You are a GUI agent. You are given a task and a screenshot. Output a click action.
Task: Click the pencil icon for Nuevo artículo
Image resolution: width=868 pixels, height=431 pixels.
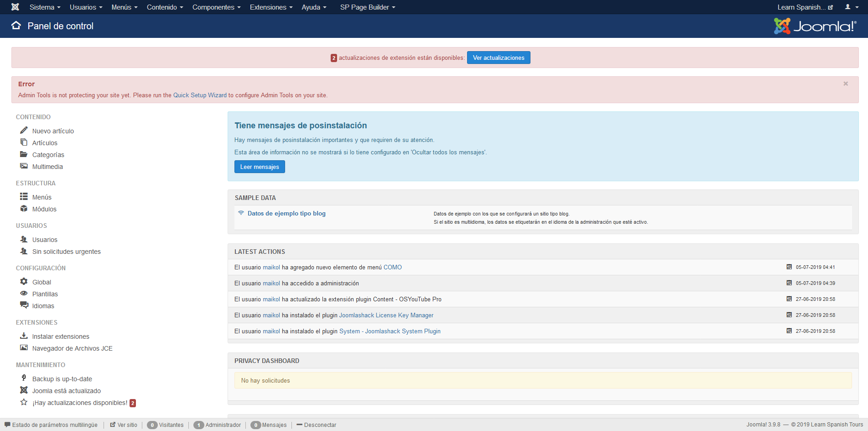(x=24, y=131)
